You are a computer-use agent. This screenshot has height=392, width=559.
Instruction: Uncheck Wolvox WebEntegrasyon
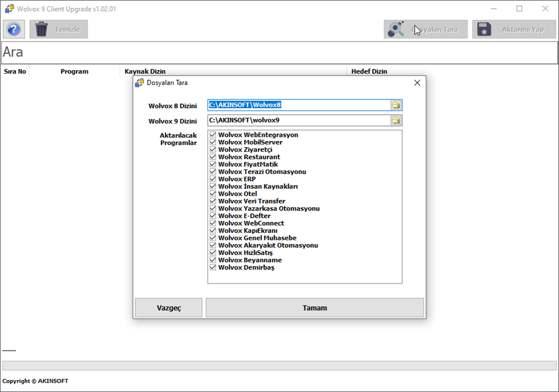[x=213, y=135]
